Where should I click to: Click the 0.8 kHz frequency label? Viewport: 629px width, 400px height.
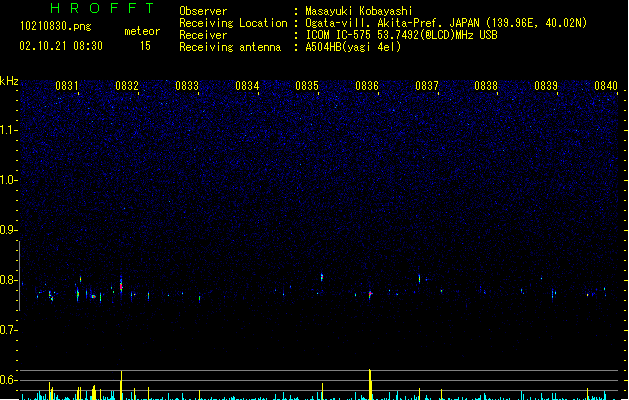(x=8, y=280)
